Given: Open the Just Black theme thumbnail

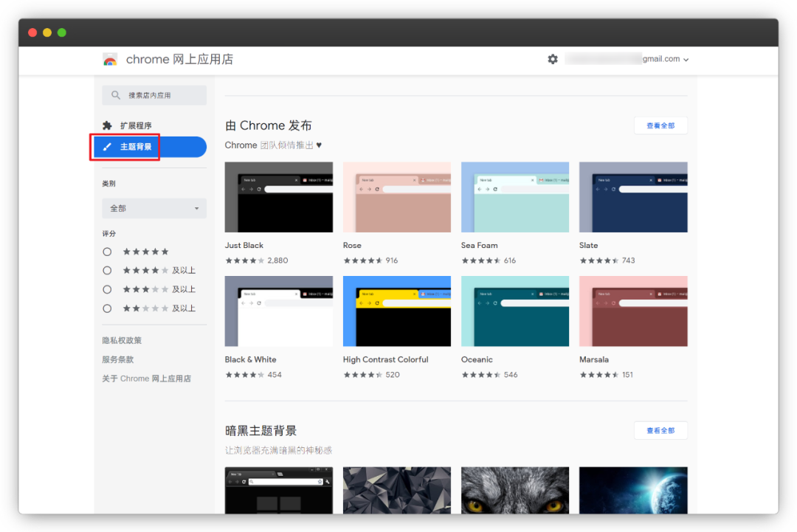Looking at the screenshot, I should (x=278, y=197).
